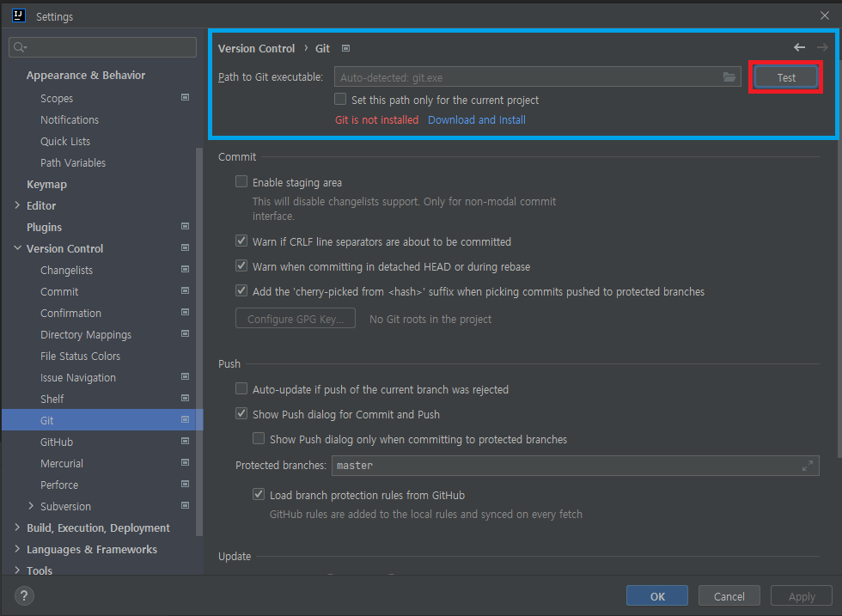Click project-level icon beside Mercurial
842x616 pixels.
point(186,462)
